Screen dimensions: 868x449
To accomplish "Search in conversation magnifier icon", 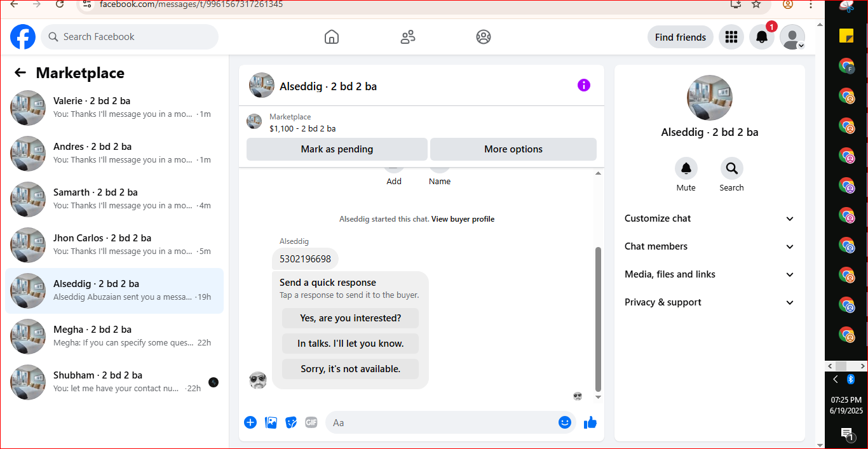I will 732,168.
